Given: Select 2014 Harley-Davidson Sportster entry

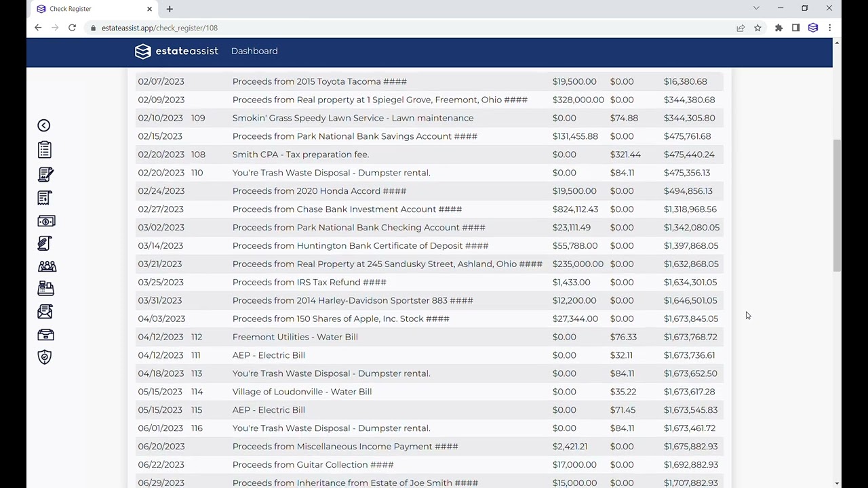Looking at the screenshot, I should coord(429,301).
